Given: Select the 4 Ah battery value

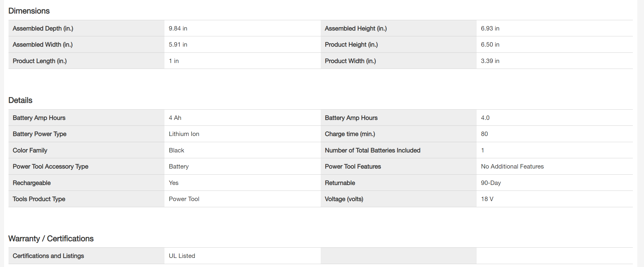Looking at the screenshot, I should click(x=175, y=118).
